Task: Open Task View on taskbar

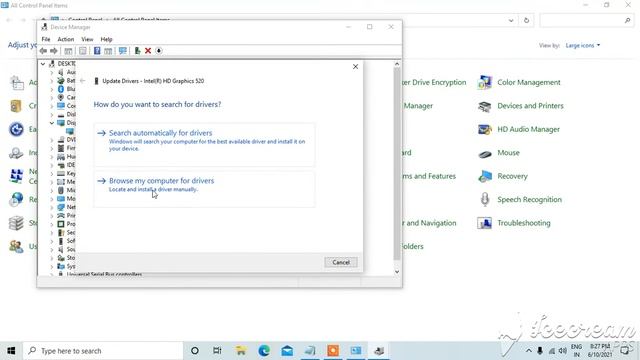Action: (x=217, y=351)
